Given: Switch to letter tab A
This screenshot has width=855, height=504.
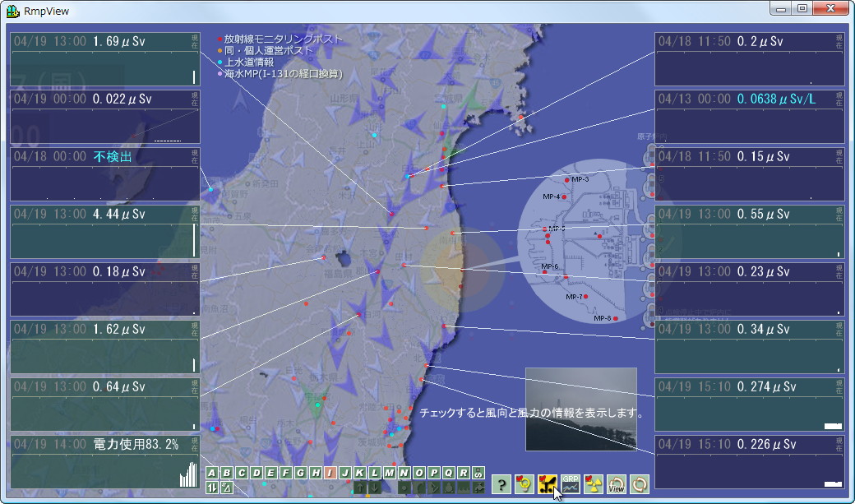Looking at the screenshot, I should [210, 473].
